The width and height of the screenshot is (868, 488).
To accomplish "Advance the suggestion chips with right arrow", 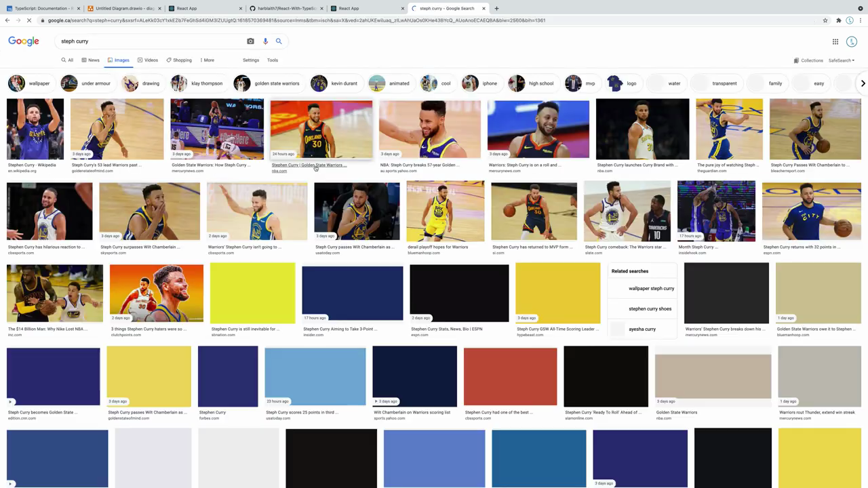I will pyautogui.click(x=863, y=83).
